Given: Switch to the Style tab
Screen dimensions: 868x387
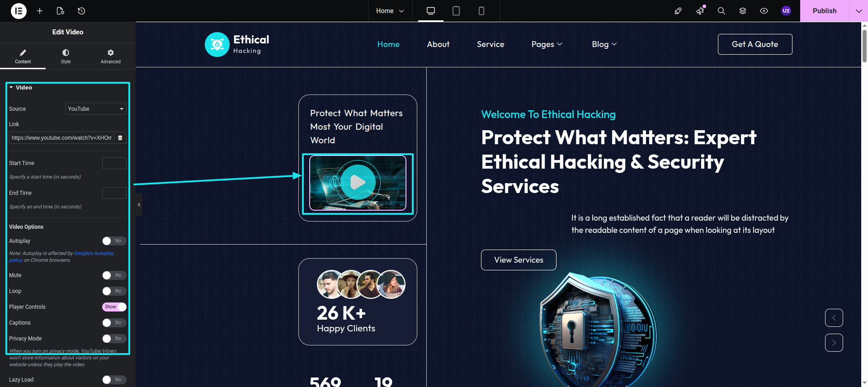Looking at the screenshot, I should pos(66,56).
